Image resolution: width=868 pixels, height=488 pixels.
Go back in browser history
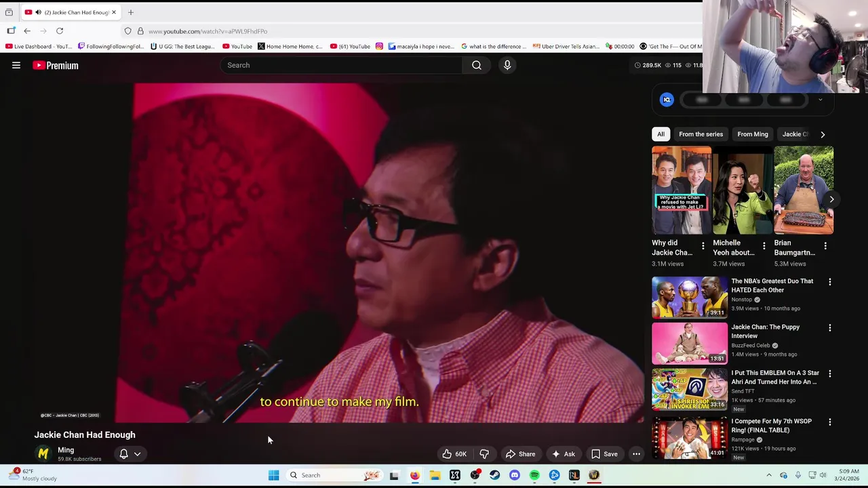click(x=27, y=31)
